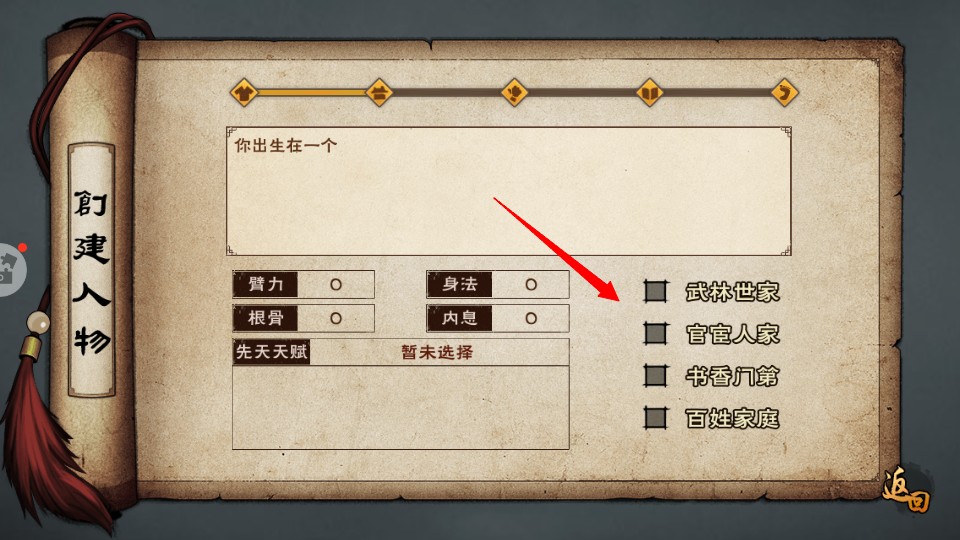Click the footprint step diamond icon
The height and width of the screenshot is (540, 960).
coord(784,92)
